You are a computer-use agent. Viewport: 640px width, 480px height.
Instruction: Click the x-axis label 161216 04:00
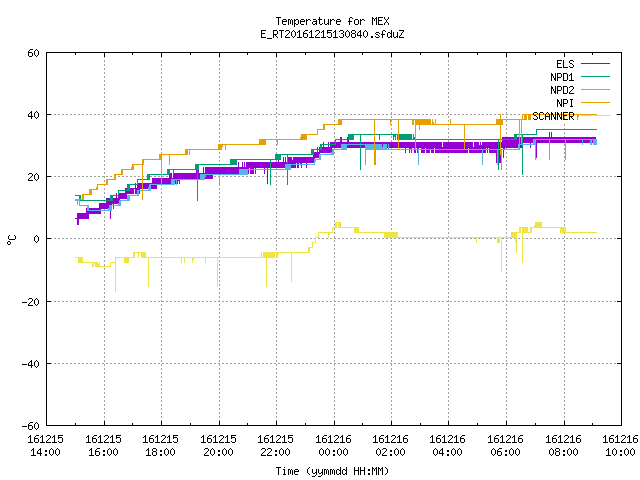click(448, 446)
